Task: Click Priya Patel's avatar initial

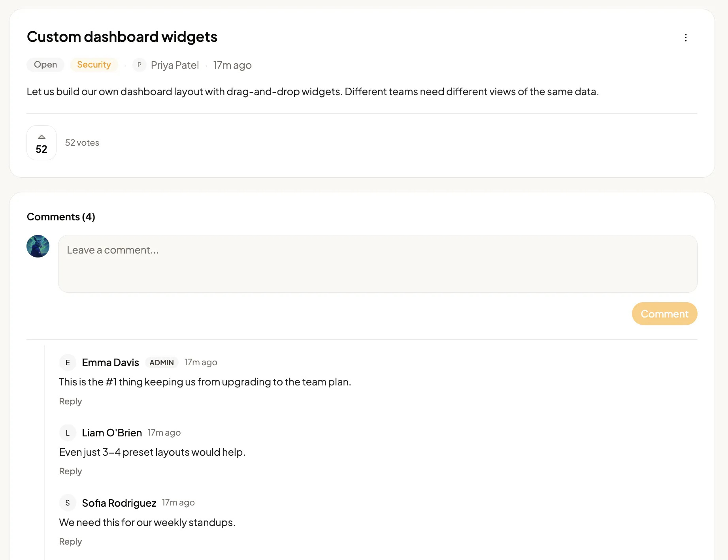Action: [x=139, y=65]
